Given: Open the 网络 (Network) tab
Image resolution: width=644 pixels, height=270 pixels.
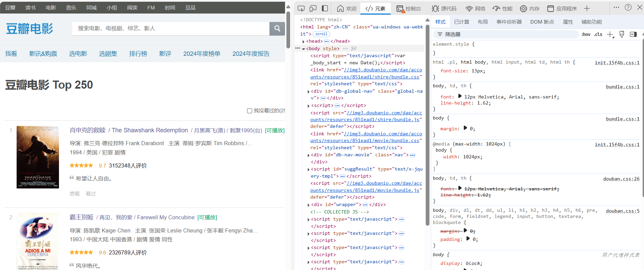Looking at the screenshot, I should 476,8.
